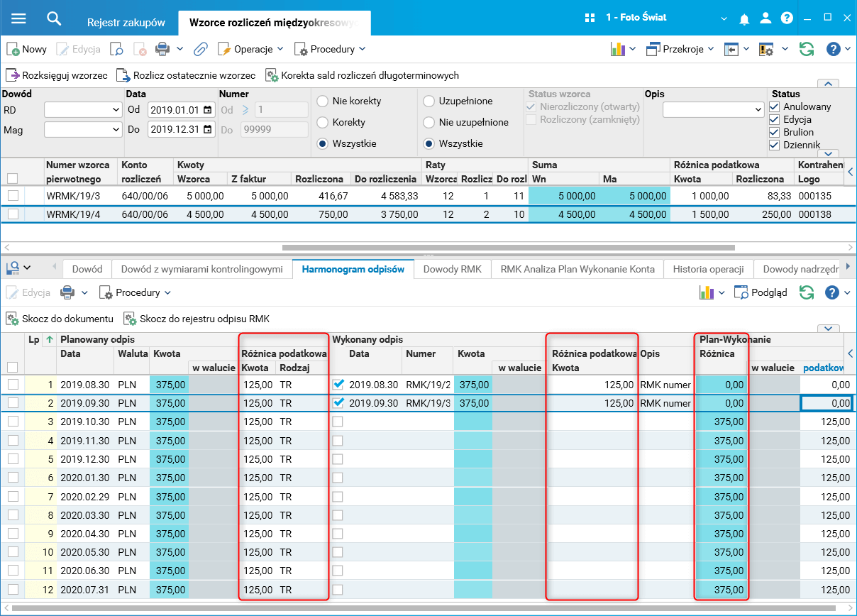Image resolution: width=857 pixels, height=616 pixels.
Task: Click the attachment paperclip icon
Action: (200, 49)
